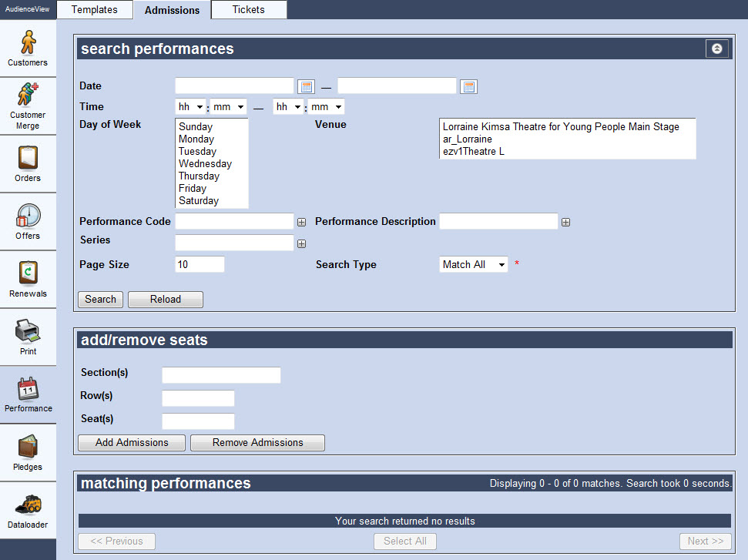Open the end time hour dropdown

(x=289, y=107)
